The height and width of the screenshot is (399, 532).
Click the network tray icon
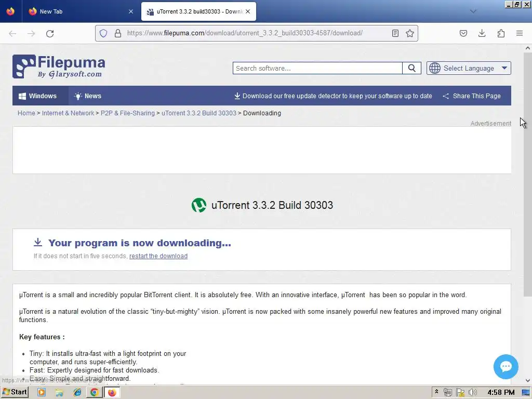coord(448,393)
